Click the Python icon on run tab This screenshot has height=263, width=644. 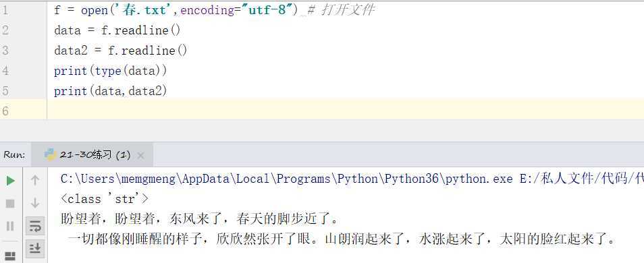[x=50, y=154]
